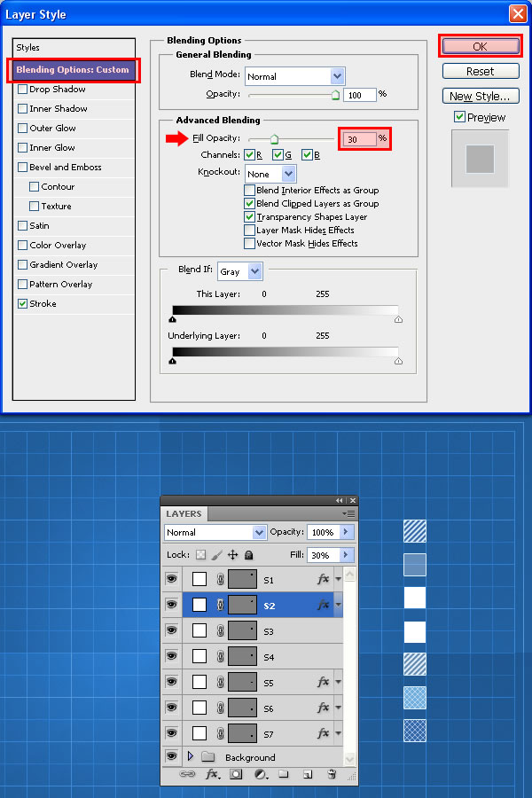This screenshot has width=532, height=798.
Task: Open Layers Fill slider arrow
Action: (x=346, y=555)
